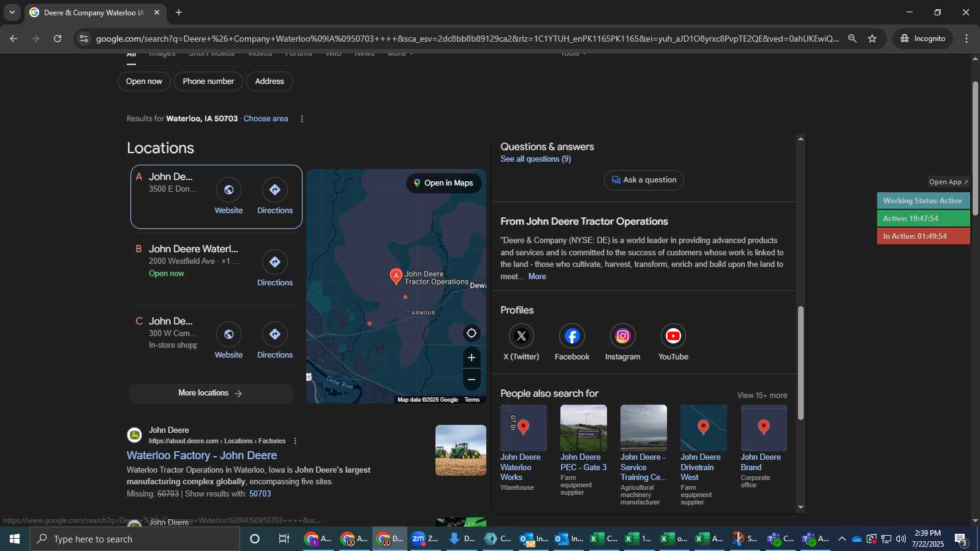Click the address bar zoom magnifier icon

point(852,39)
